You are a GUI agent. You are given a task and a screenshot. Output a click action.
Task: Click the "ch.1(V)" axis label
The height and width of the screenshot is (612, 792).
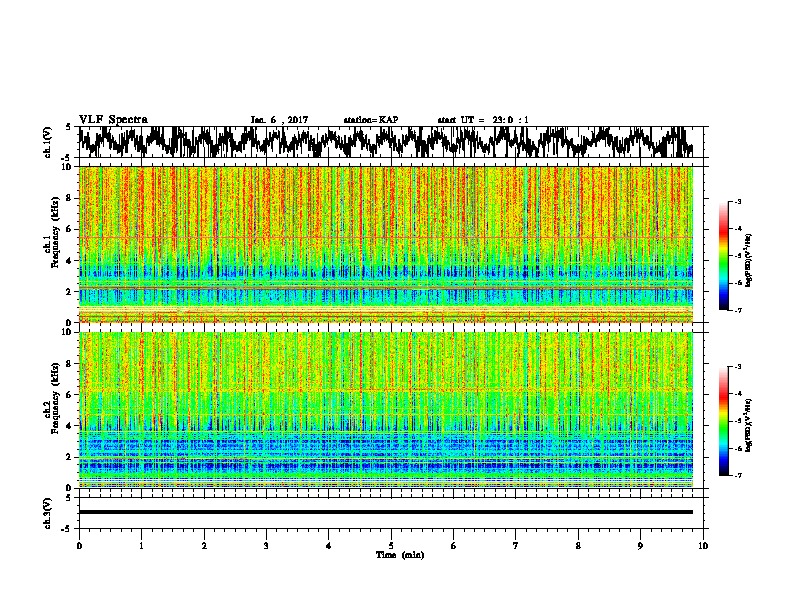click(48, 142)
